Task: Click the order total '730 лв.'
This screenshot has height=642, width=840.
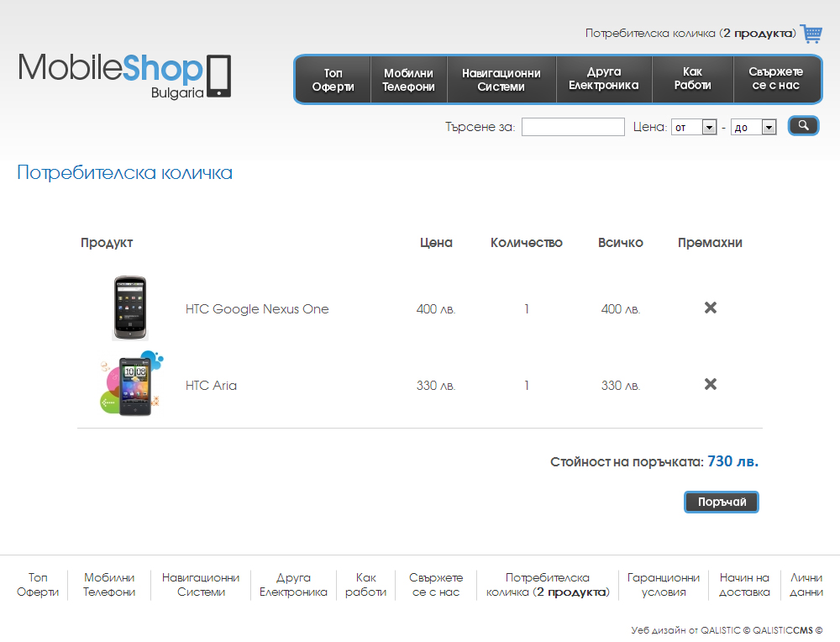Action: click(732, 461)
